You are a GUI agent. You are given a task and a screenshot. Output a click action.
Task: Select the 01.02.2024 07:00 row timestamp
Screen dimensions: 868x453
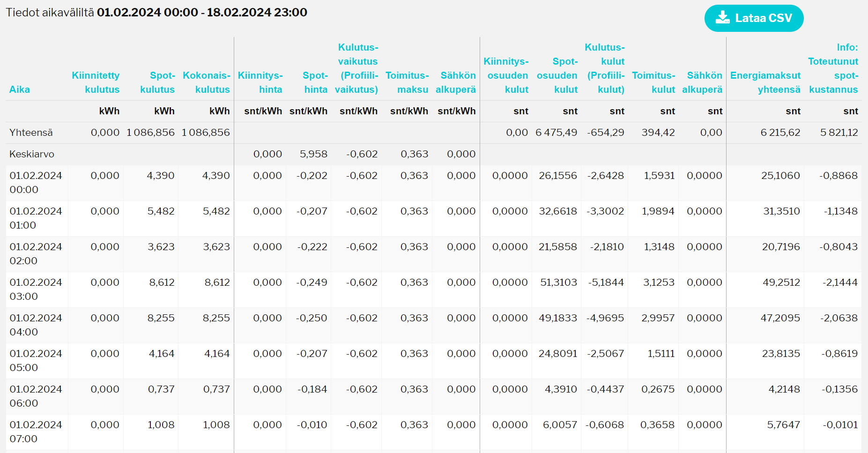36,432
